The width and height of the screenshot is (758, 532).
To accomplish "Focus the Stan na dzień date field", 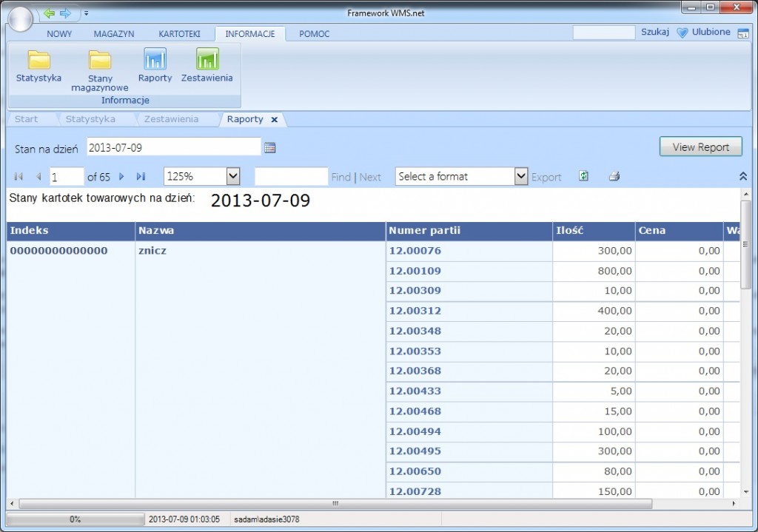I will [x=174, y=147].
